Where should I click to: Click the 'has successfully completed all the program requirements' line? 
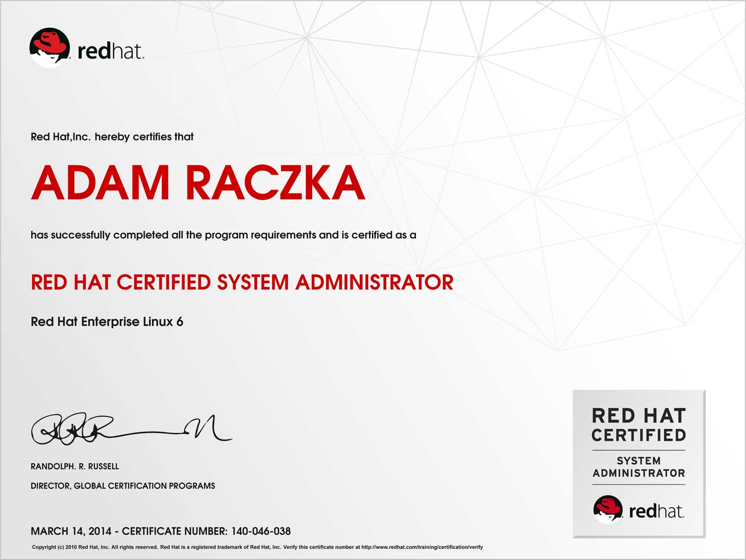[x=223, y=235]
